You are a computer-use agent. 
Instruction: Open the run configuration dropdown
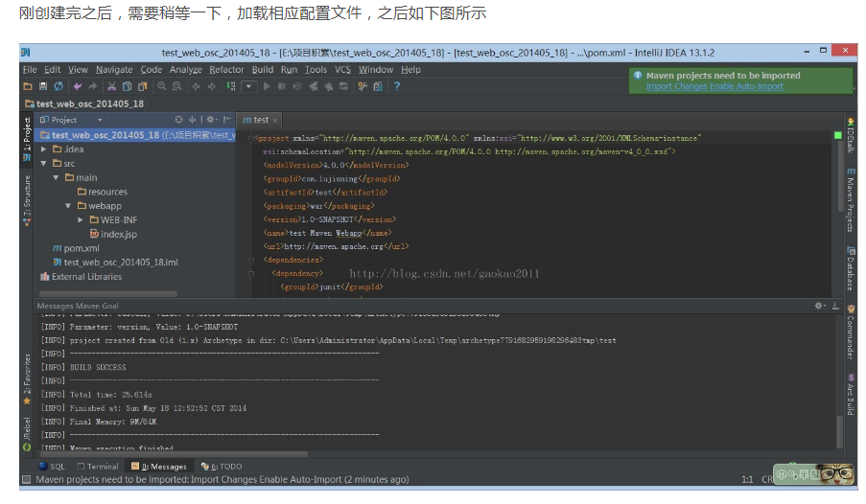click(x=249, y=86)
